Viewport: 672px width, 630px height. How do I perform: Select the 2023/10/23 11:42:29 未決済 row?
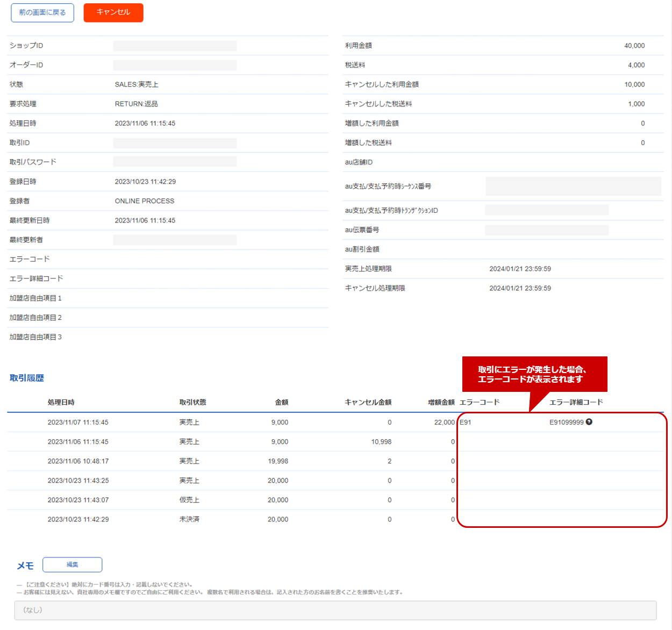coord(78,519)
